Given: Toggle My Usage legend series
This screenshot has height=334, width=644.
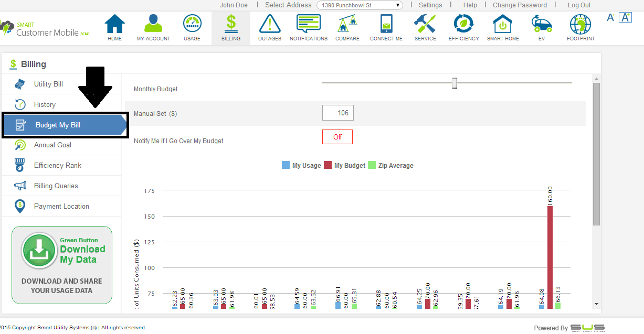Looking at the screenshot, I should (302, 165).
